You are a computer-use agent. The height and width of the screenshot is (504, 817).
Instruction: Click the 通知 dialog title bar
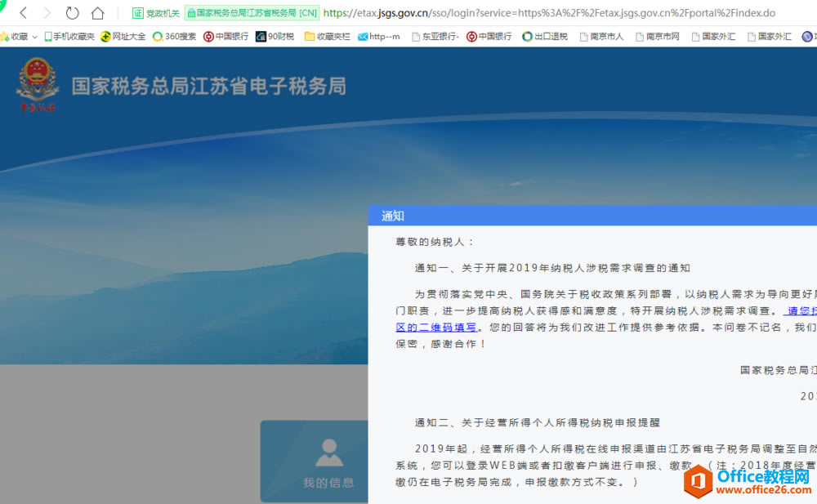tap(592, 216)
